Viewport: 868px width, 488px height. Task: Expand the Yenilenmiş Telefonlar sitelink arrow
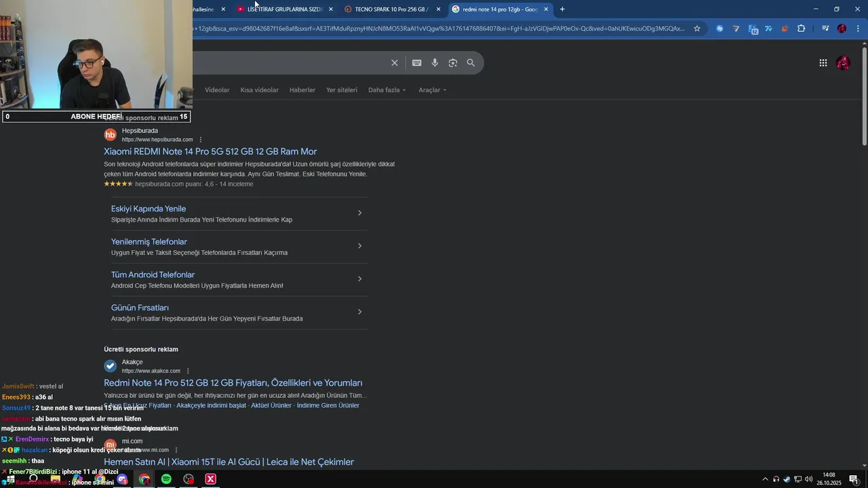359,245
